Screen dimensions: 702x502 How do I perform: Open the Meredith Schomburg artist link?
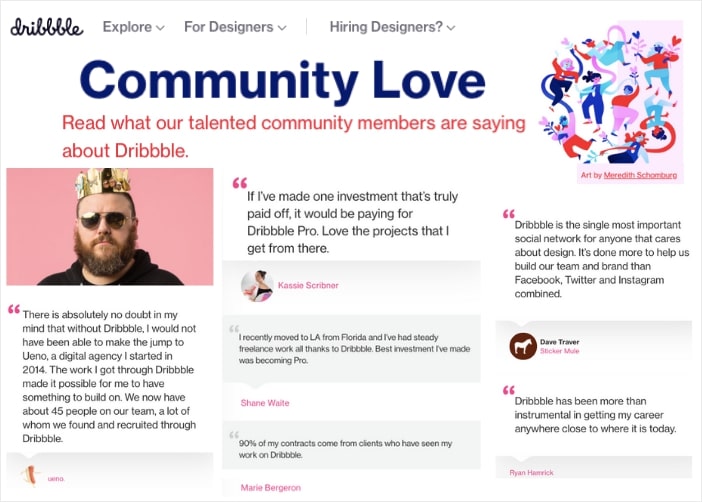click(640, 175)
